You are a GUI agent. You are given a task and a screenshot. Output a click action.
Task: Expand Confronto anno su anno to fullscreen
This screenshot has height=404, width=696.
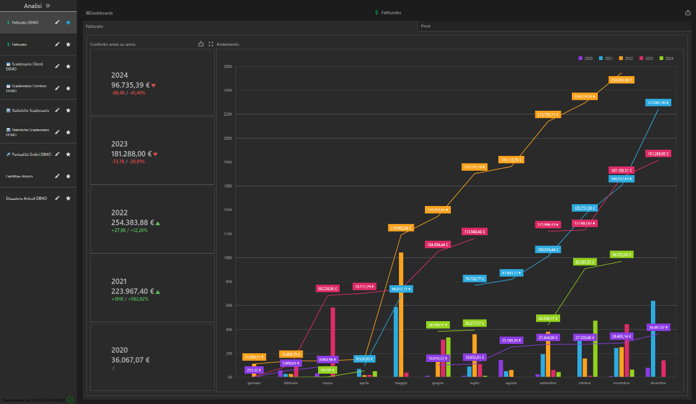[211, 44]
